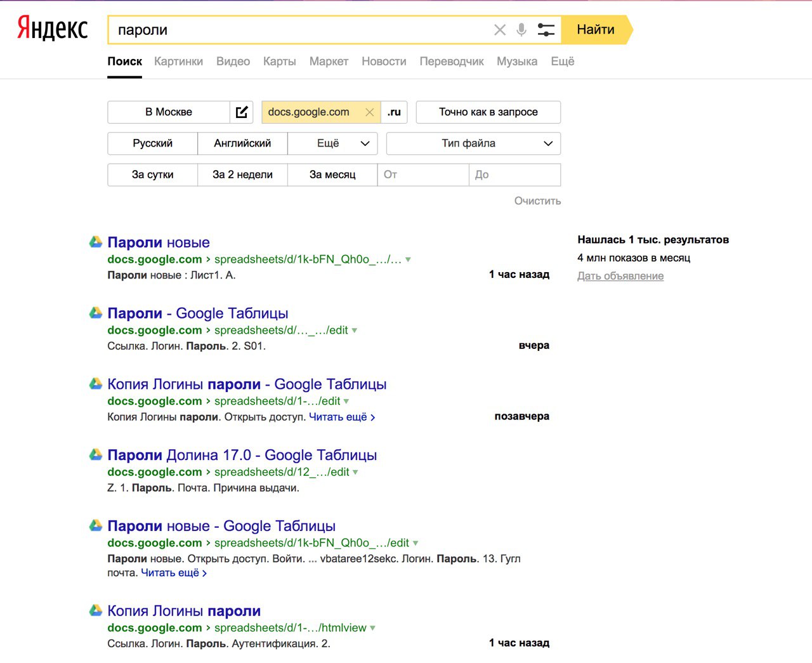Select the Поиск tab
The image size is (812, 663).
click(x=124, y=62)
